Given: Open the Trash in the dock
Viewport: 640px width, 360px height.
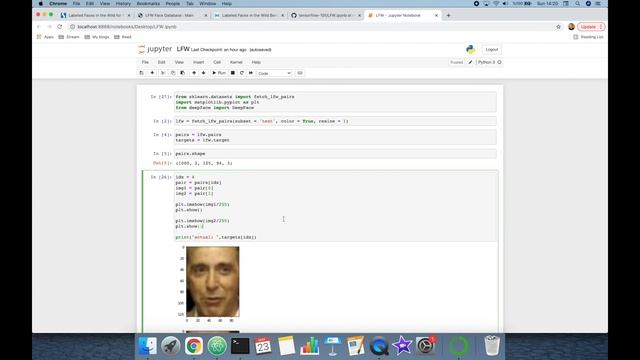Looking at the screenshot, I should pyautogui.click(x=492, y=346).
